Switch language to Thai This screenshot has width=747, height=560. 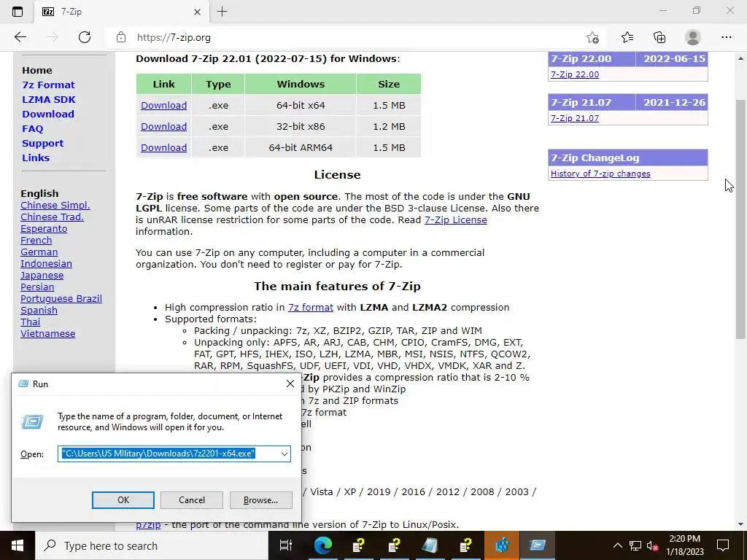pos(30,322)
